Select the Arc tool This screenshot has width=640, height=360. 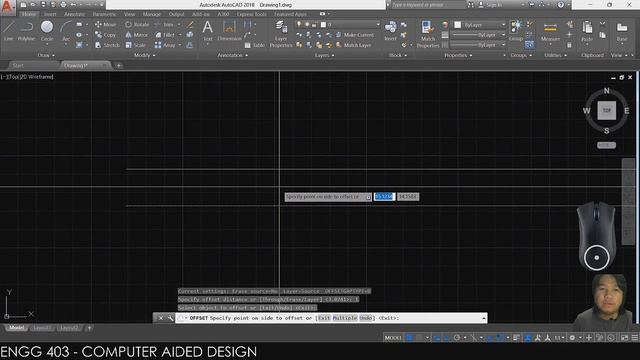click(x=66, y=31)
